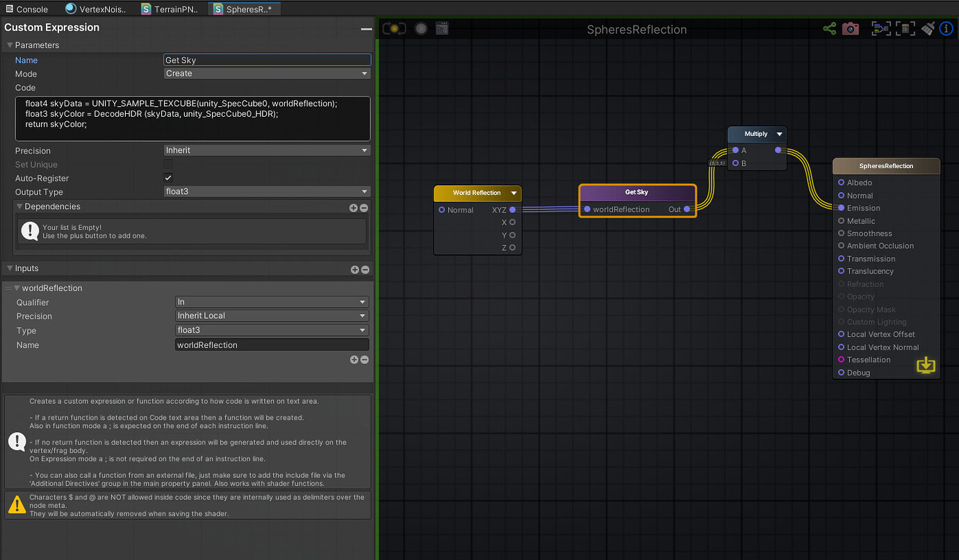Click the shader asset icon near the preview sphere
This screenshot has width=959, height=560.
click(442, 28)
